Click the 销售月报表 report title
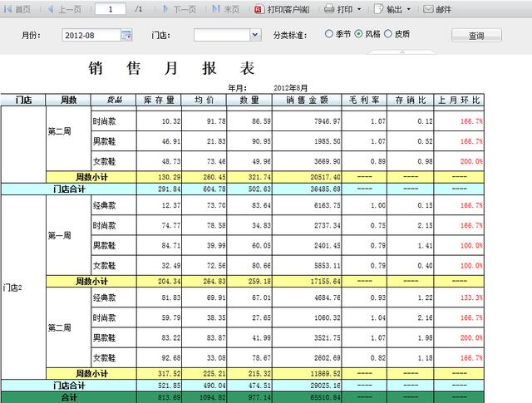 point(171,68)
